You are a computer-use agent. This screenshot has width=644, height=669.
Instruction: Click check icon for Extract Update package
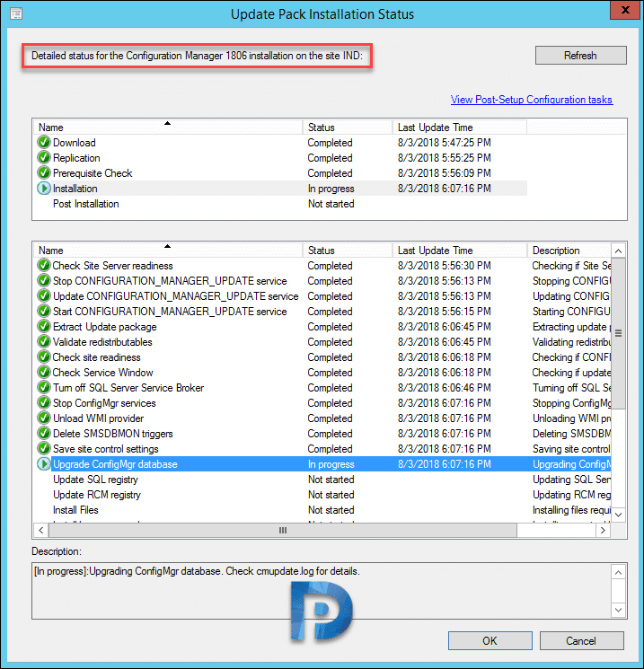coord(43,327)
